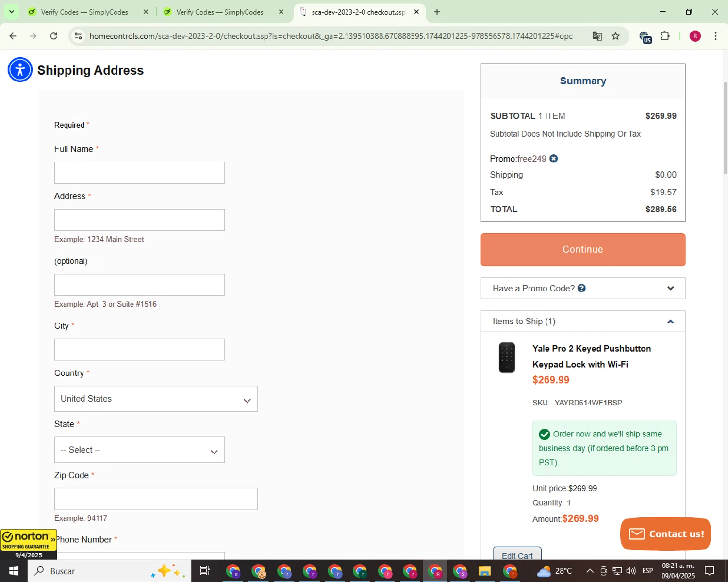Open the volume control in system tray
The height and width of the screenshot is (582, 728).
(631, 571)
